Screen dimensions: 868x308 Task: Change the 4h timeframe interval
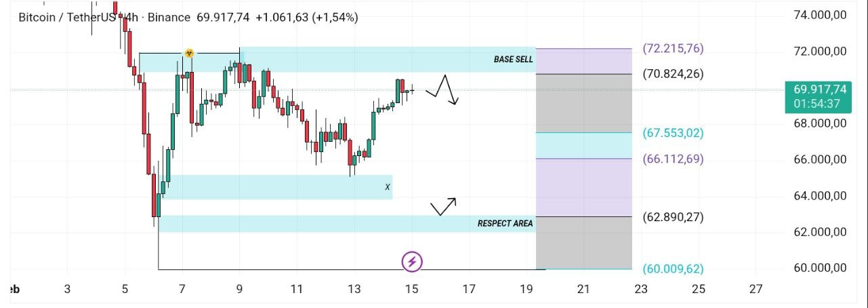[130, 17]
